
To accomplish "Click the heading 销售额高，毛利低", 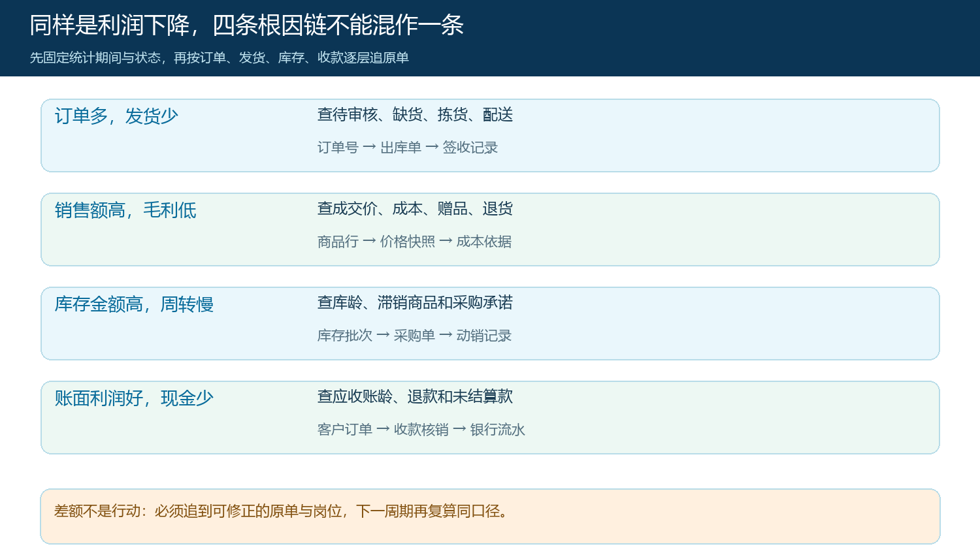I will click(125, 210).
